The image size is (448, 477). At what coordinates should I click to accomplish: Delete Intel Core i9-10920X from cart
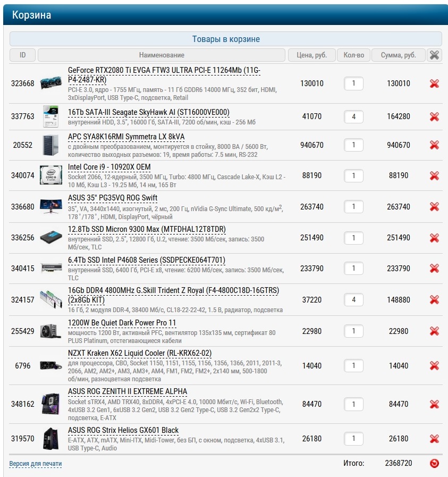[x=434, y=175]
